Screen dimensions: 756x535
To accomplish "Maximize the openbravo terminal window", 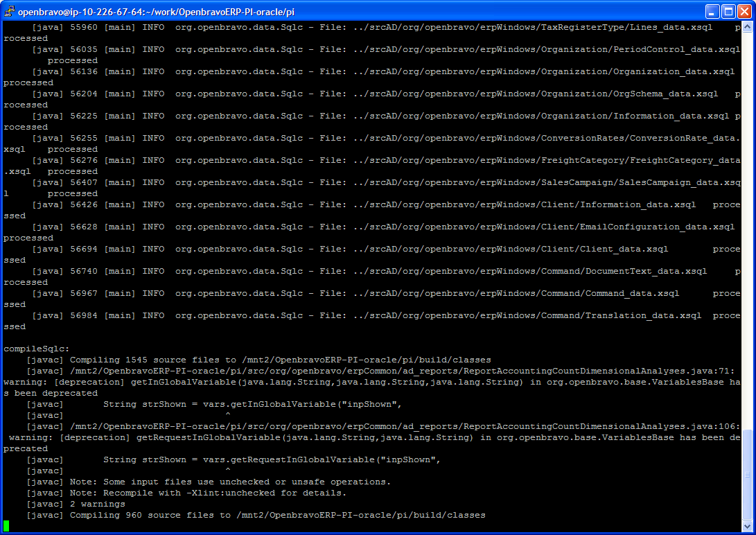I will point(728,11).
